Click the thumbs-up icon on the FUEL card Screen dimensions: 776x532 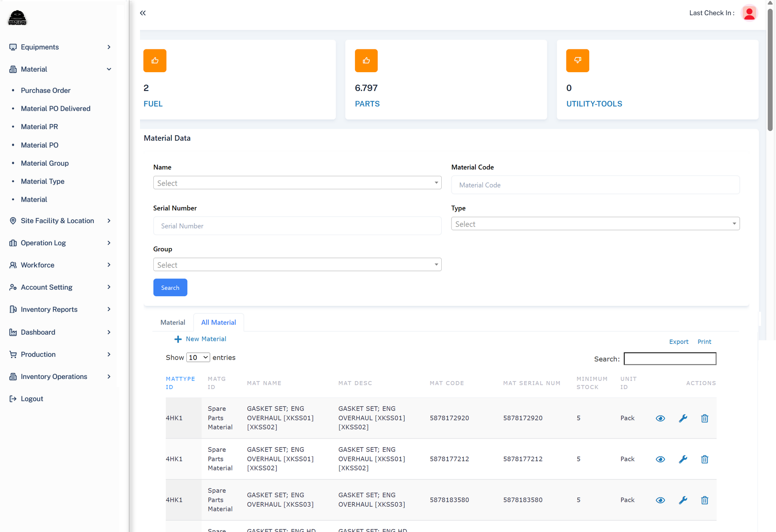click(x=154, y=61)
